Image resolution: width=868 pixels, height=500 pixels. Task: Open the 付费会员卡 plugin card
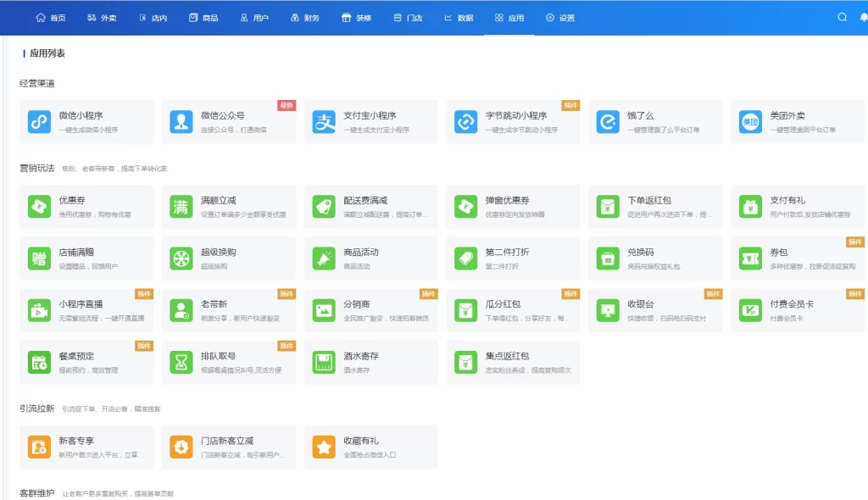[x=798, y=310]
